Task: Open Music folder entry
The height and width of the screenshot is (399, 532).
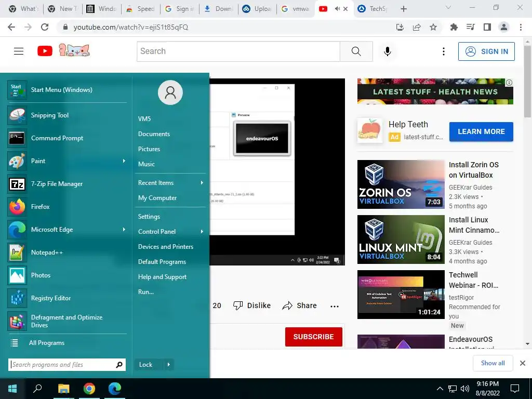Action: [147, 164]
